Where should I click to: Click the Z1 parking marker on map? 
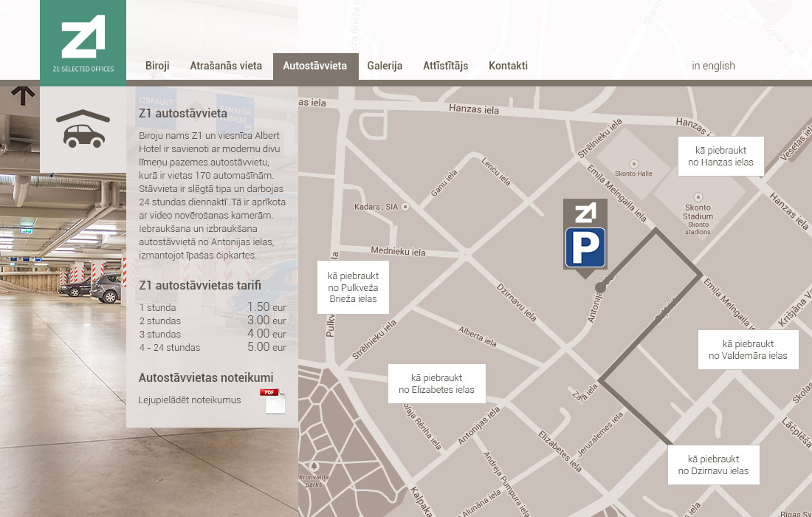point(585,237)
